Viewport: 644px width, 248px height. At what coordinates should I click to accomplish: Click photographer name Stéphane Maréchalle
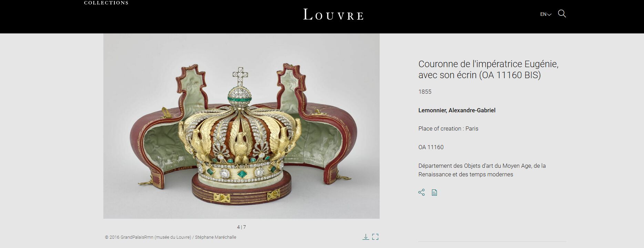(x=216, y=237)
